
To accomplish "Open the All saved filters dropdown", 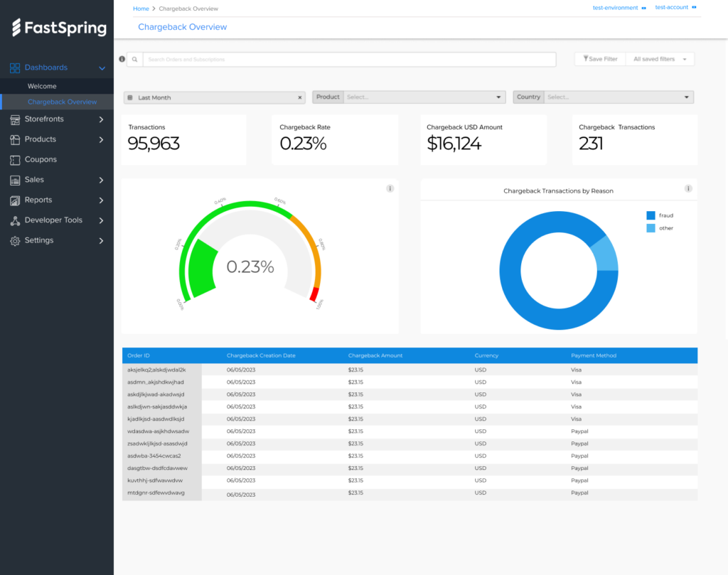I will [x=659, y=59].
